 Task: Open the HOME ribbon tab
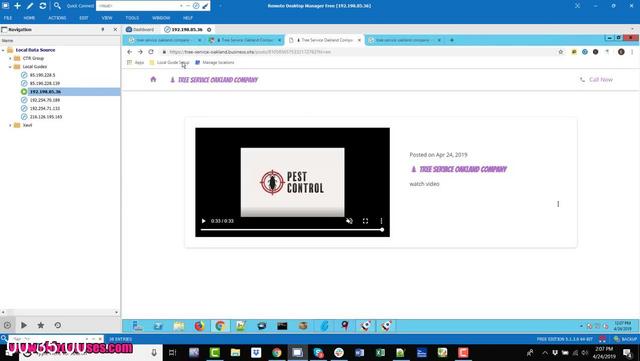click(29, 18)
